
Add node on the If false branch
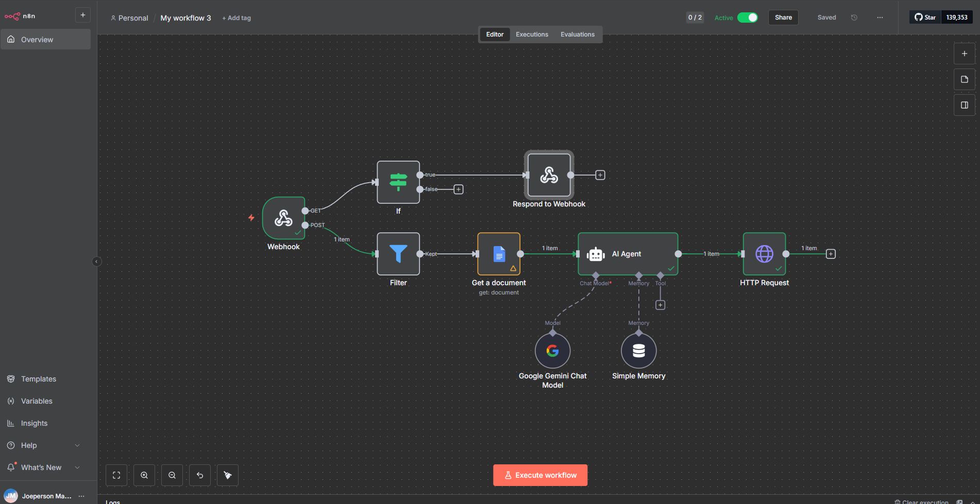(x=458, y=189)
